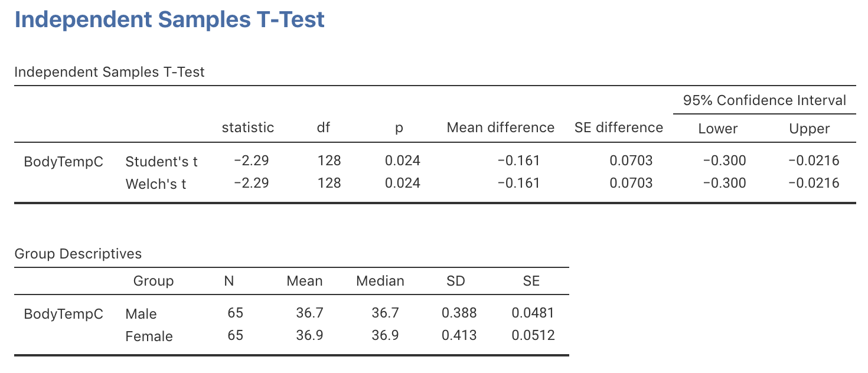
Task: Select the Independent Samples T-Test table title
Action: point(109,72)
